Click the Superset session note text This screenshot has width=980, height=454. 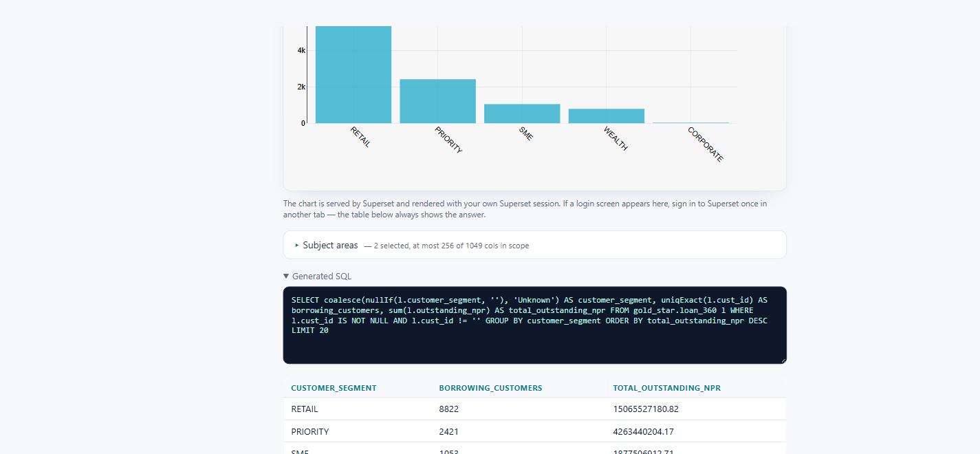(525, 209)
